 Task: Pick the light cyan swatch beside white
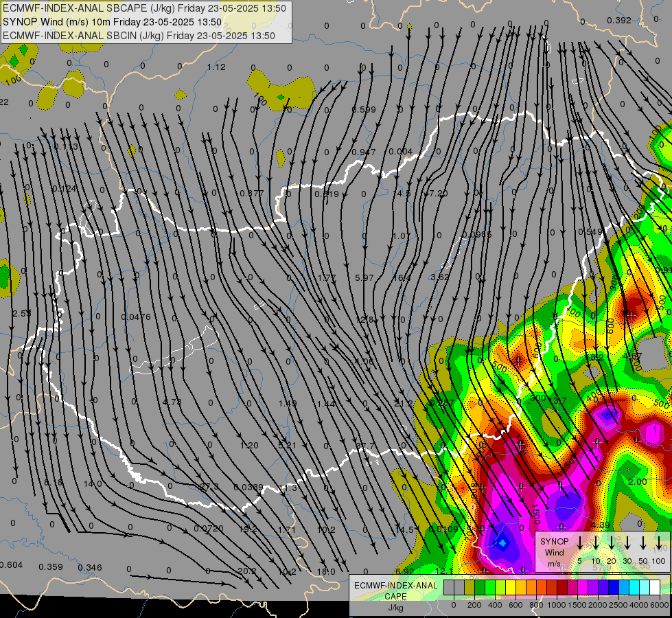click(x=645, y=588)
